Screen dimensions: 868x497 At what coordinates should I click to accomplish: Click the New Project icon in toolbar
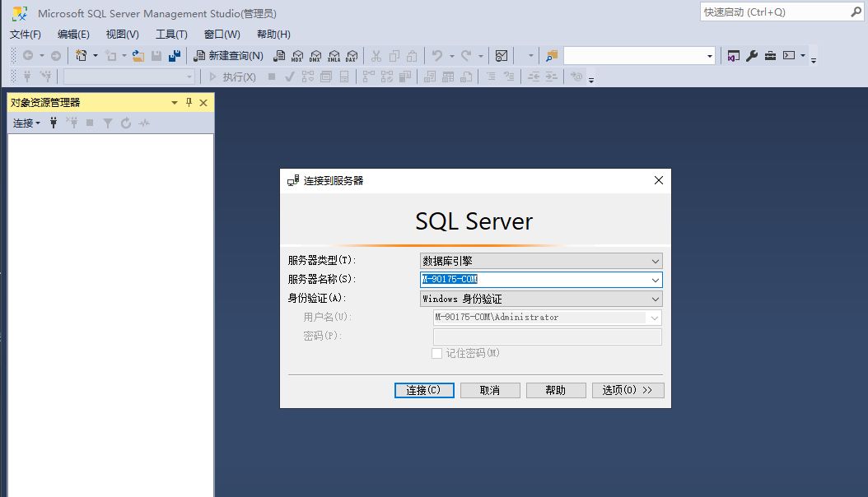coord(82,55)
